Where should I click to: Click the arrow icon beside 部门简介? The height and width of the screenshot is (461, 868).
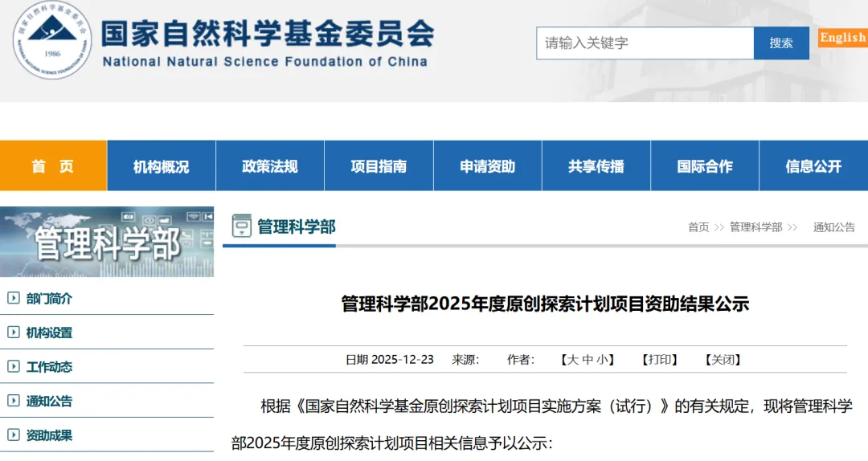13,299
